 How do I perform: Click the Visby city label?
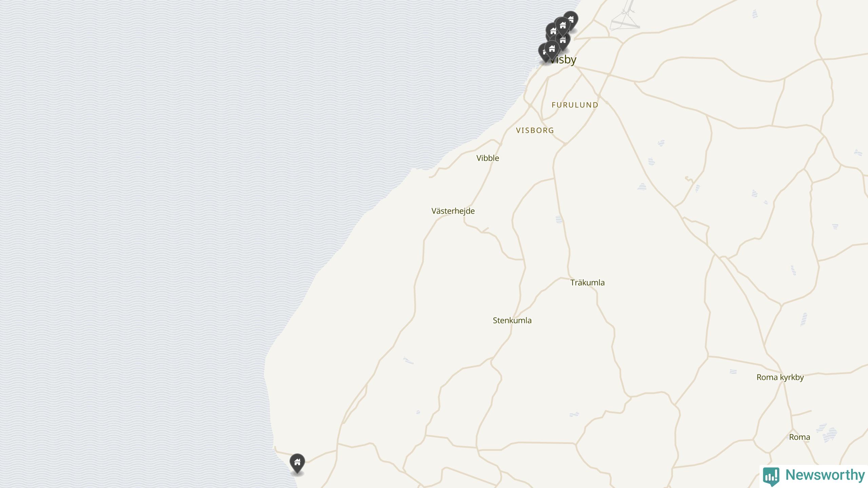pyautogui.click(x=563, y=60)
